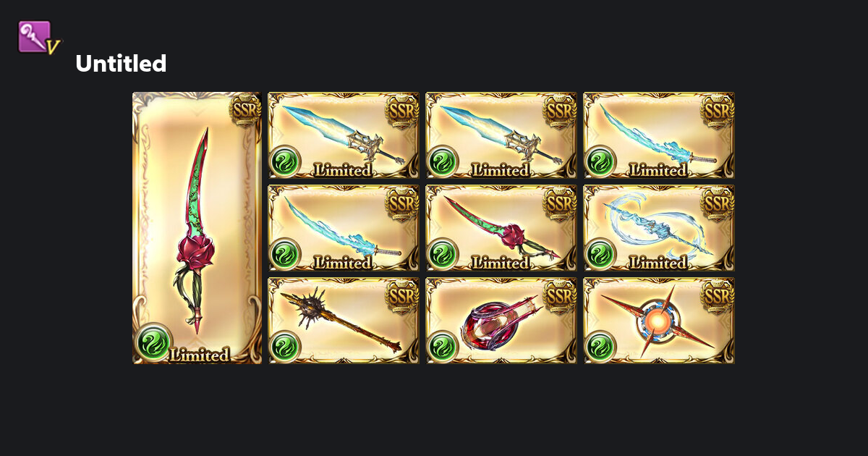Click the Limited label on the small rose dagger

[500, 263]
